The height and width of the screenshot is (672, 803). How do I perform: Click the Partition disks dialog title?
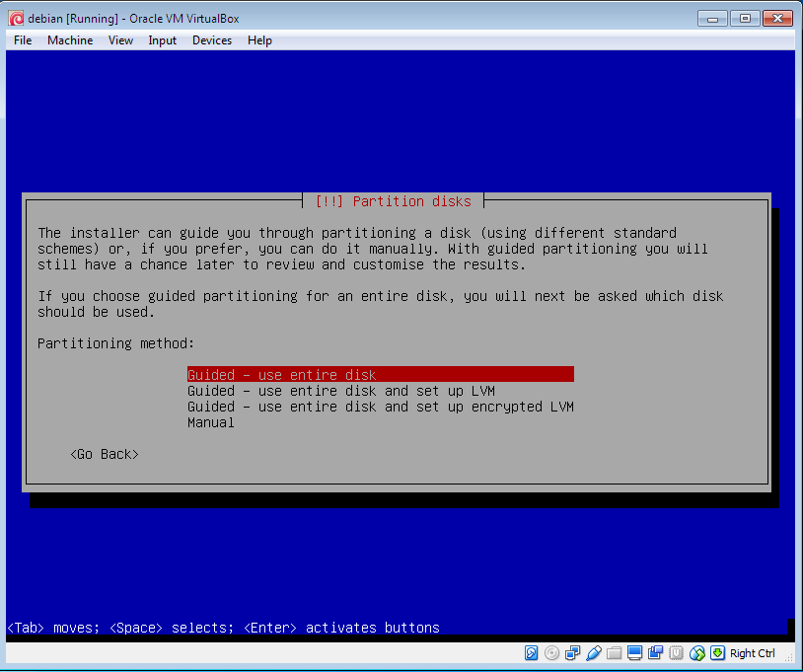tap(394, 201)
